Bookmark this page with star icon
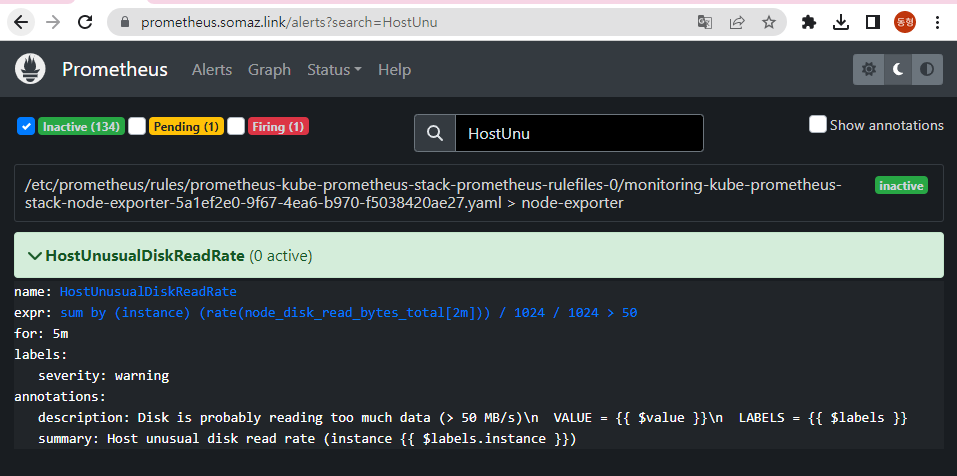The image size is (957, 476). tap(769, 23)
